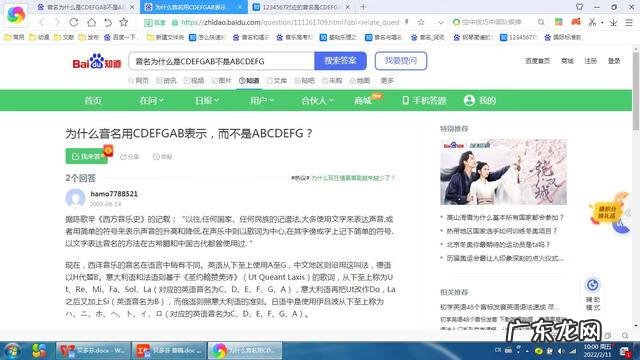Open the 更多 search categories
This screenshot has height=360, width=640.
tap(387, 81)
